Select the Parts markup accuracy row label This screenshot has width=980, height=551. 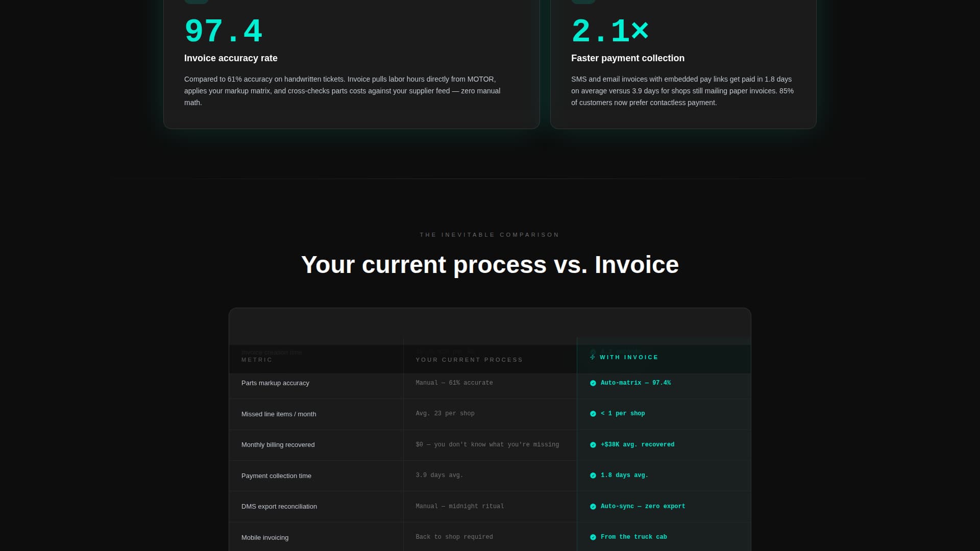click(275, 383)
